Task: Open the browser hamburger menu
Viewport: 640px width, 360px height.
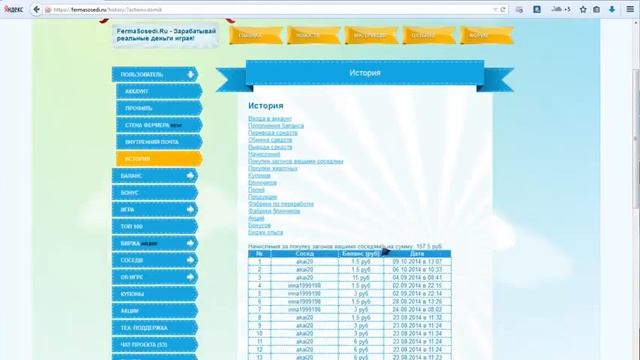Action: point(630,9)
